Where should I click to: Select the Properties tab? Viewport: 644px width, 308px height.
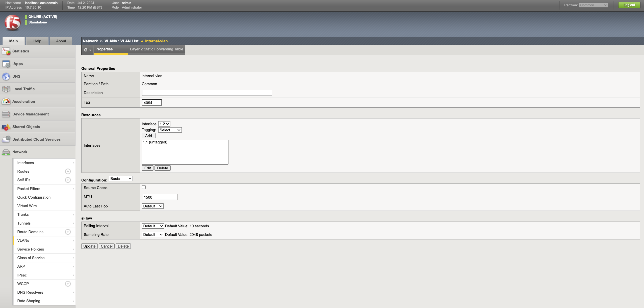pyautogui.click(x=110, y=49)
